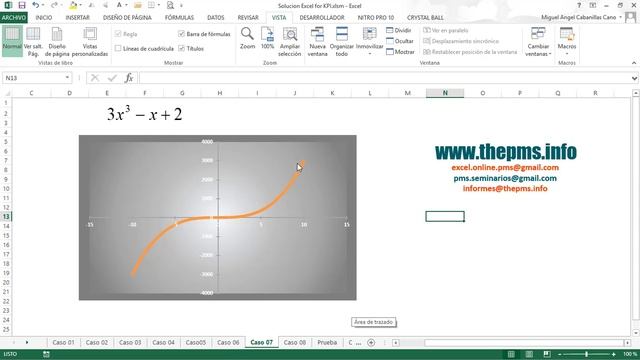Click Mostrar window option
The width and height of the screenshot is (640, 360).
pyautogui.click(x=400, y=52)
